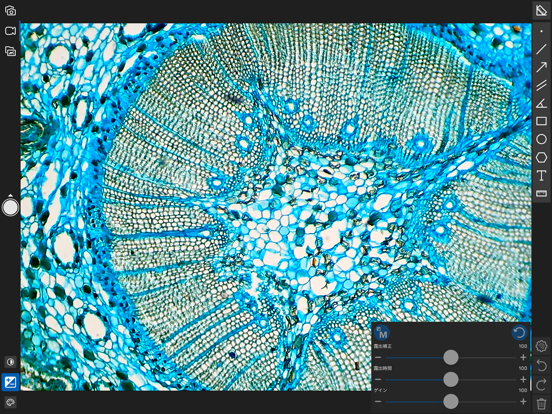The width and height of the screenshot is (552, 414).
Task: Expand the small arrow above the shutter
Action: 10,195
